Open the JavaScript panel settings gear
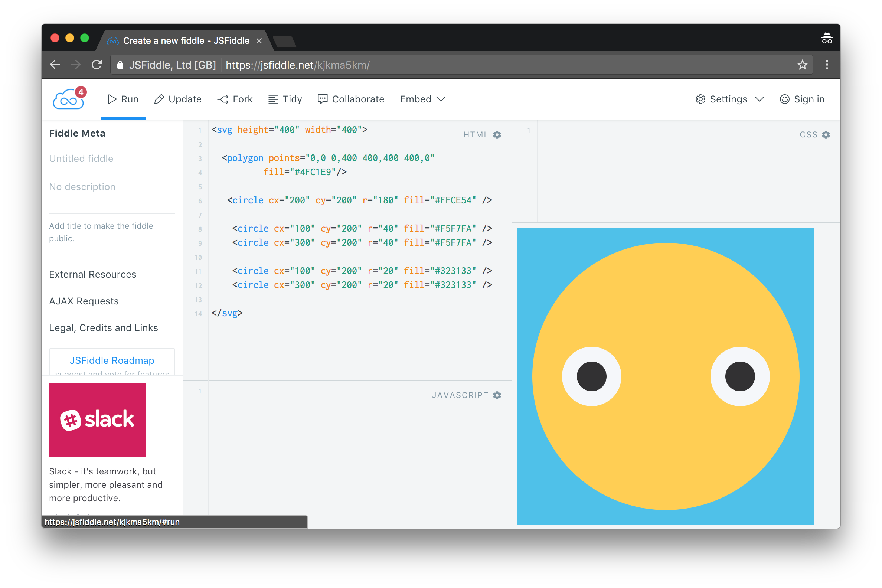The height and width of the screenshot is (588, 882). click(497, 395)
